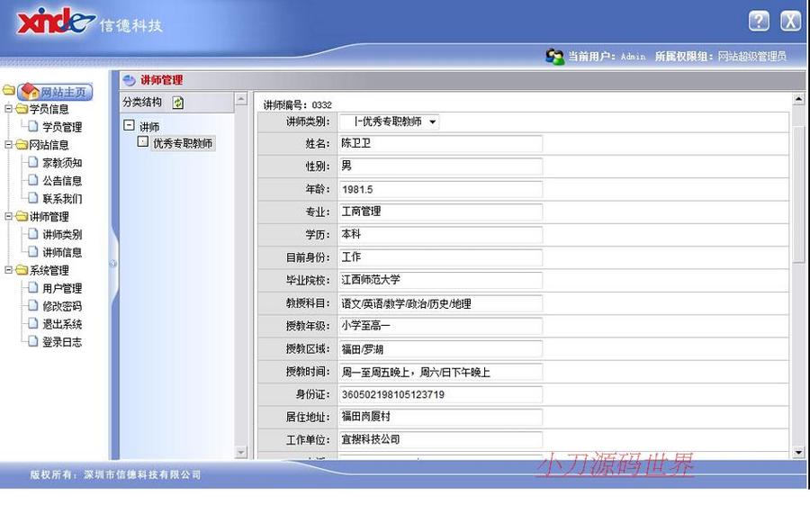
Task: Open the 学员管理 page icon
Action: [31, 126]
